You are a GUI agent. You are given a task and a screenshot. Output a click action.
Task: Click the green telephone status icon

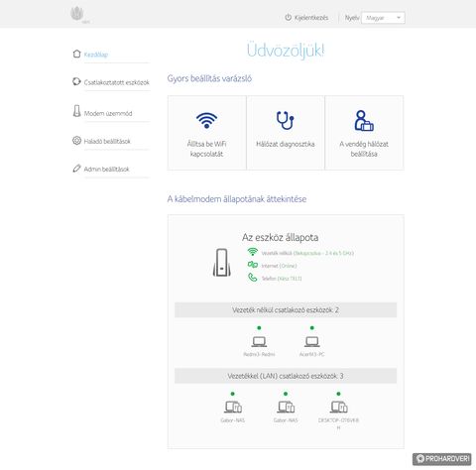(x=253, y=278)
